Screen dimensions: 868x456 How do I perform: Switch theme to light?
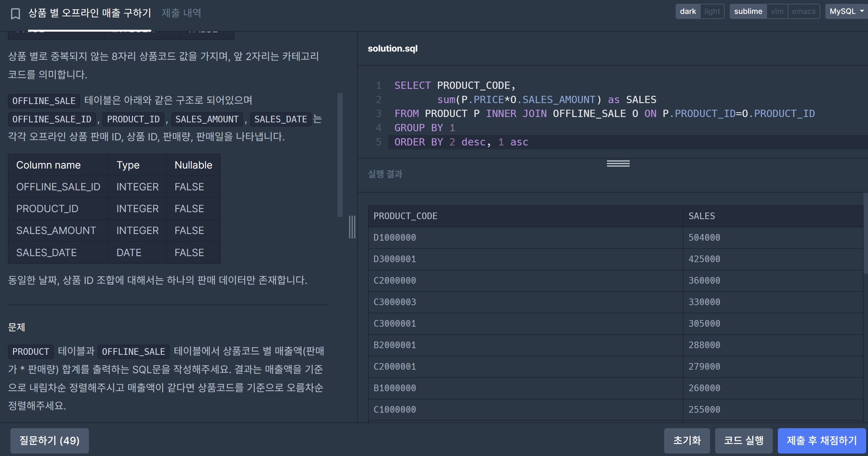pos(712,11)
